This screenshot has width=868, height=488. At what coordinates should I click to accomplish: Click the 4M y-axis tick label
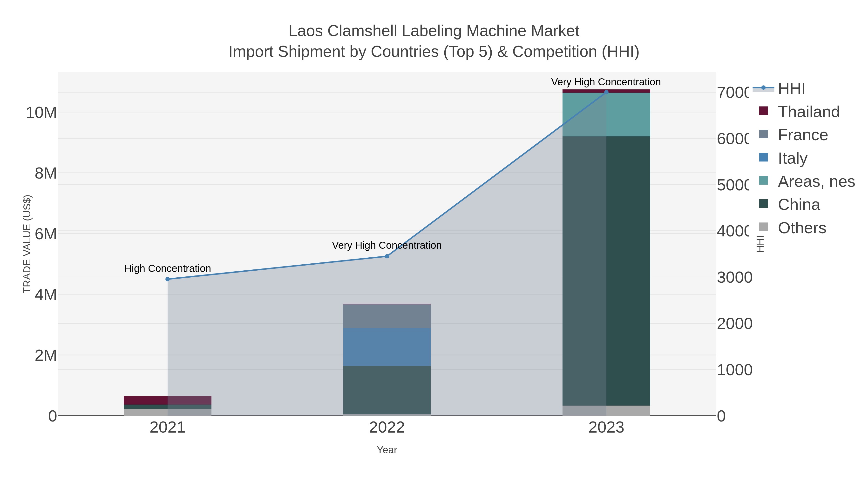pyautogui.click(x=46, y=295)
